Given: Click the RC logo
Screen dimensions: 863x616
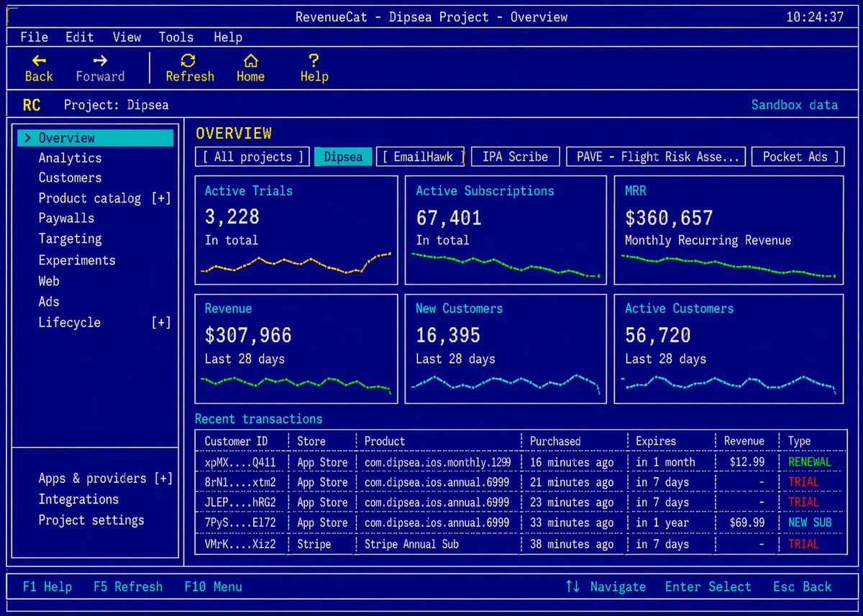Looking at the screenshot, I should [32, 105].
